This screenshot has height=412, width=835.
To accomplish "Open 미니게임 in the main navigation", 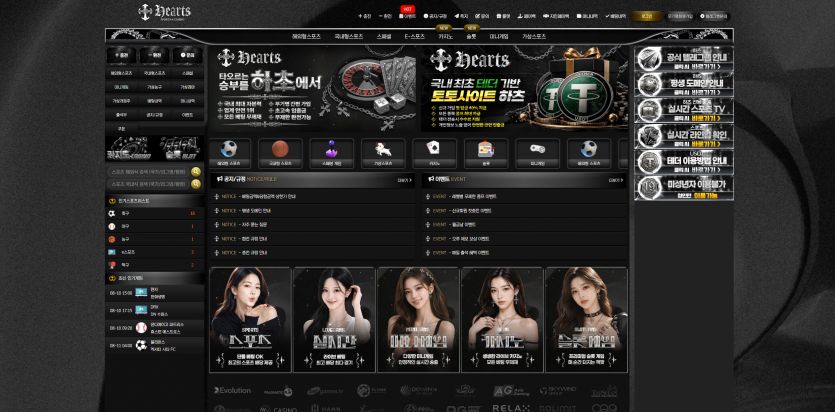I will 499,37.
